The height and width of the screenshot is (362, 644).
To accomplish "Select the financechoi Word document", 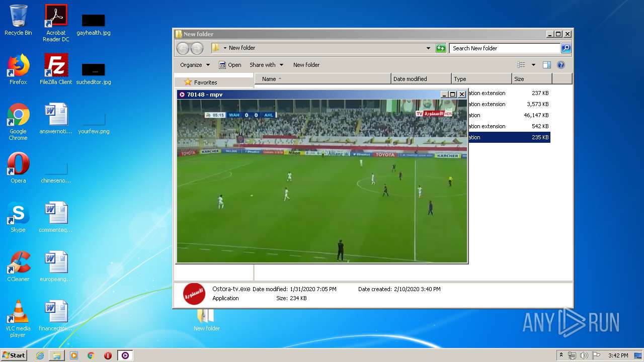I will coord(56,316).
